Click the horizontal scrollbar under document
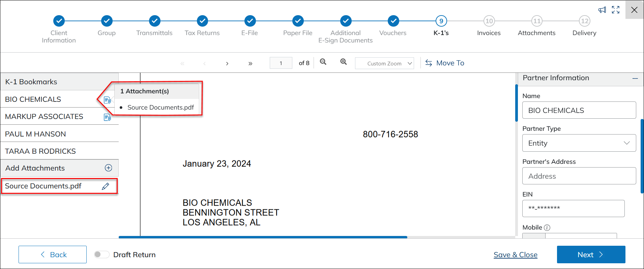 click(263, 237)
